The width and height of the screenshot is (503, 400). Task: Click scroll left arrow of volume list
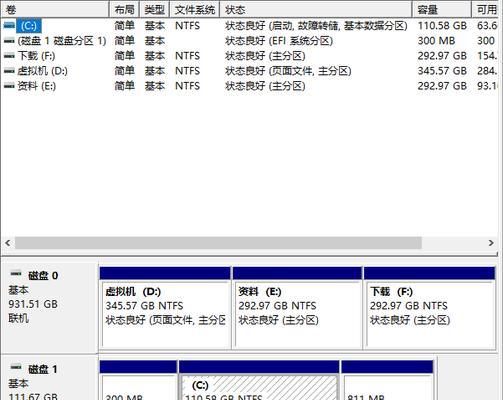[x=8, y=243]
